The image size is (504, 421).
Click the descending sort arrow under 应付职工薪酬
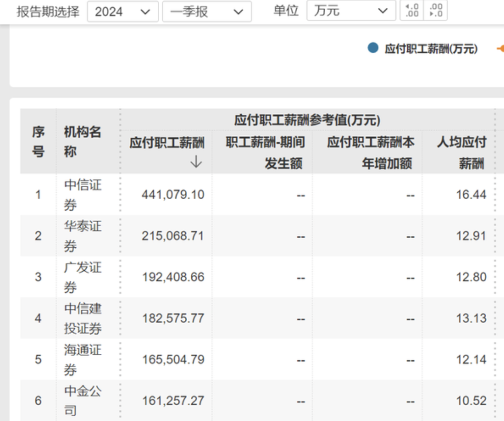(196, 161)
